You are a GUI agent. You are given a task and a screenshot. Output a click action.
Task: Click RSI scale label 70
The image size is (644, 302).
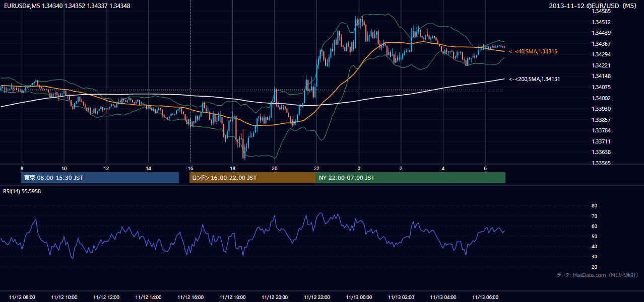tap(594, 216)
